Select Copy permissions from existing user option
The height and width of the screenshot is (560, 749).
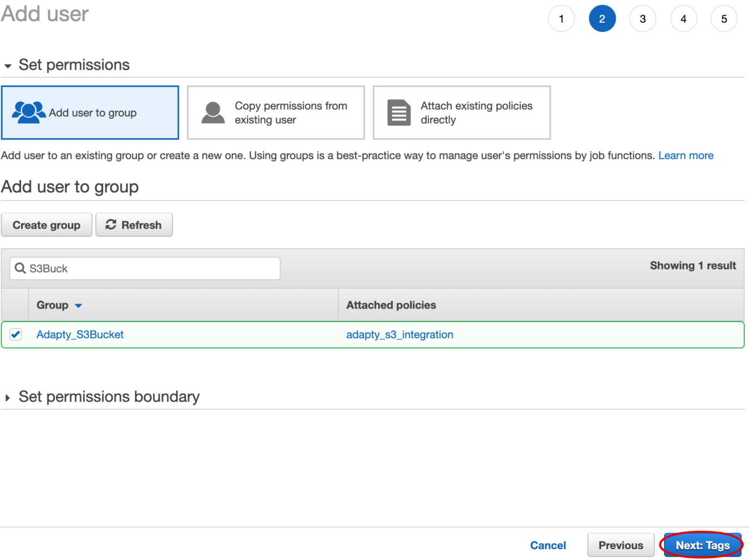[x=275, y=112]
